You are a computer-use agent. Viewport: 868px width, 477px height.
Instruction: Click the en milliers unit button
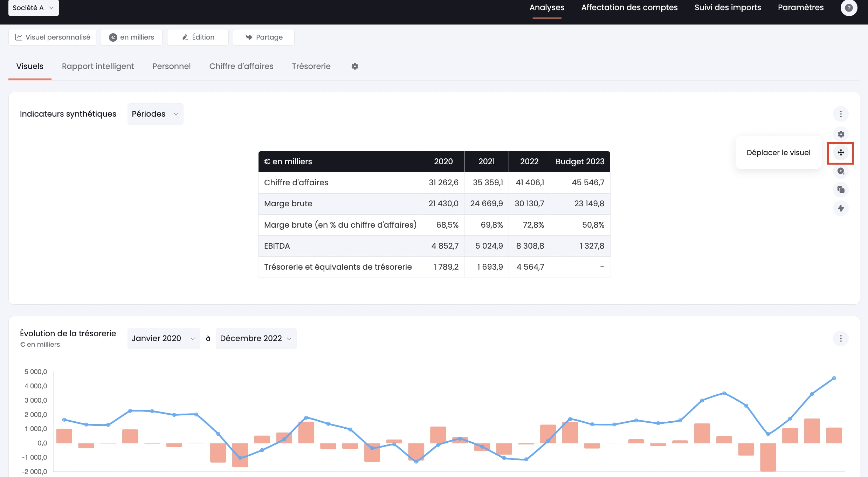click(x=132, y=37)
